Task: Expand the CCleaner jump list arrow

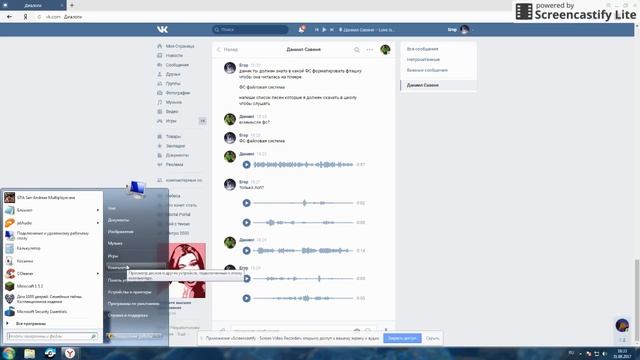Action: pos(98,273)
